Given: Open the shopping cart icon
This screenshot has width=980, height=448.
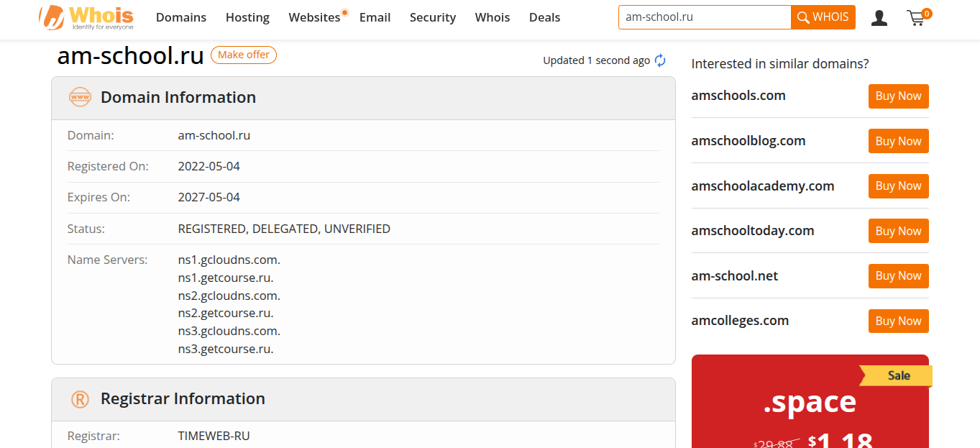Looking at the screenshot, I should (x=917, y=17).
